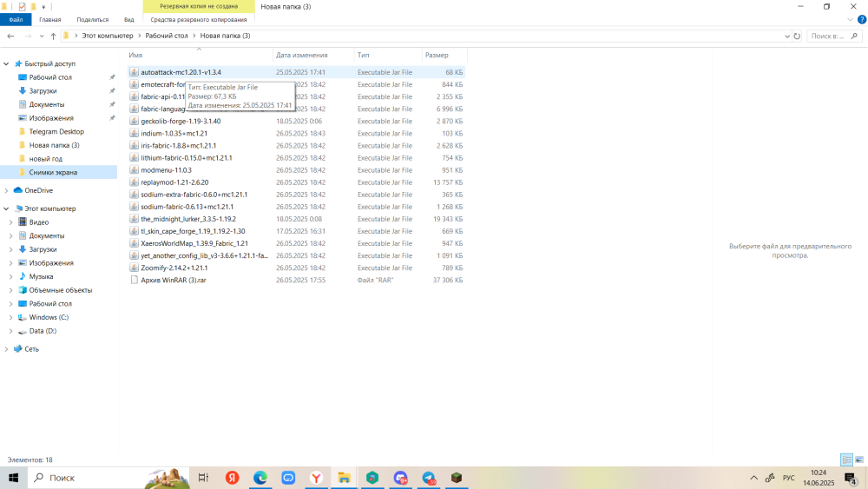Viewport: 868px width, 489px height.
Task: Open Windows Start menu
Action: [13, 478]
